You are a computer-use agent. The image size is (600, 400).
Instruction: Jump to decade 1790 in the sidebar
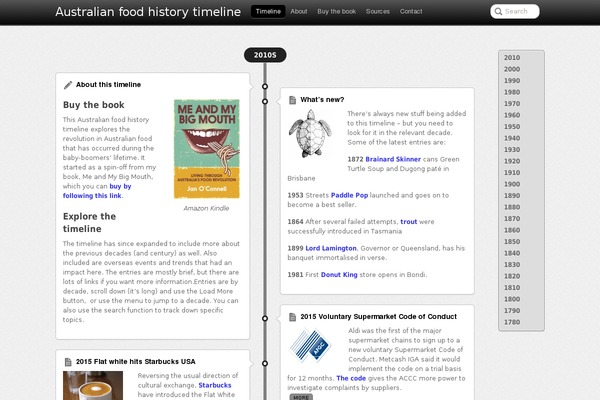512,310
